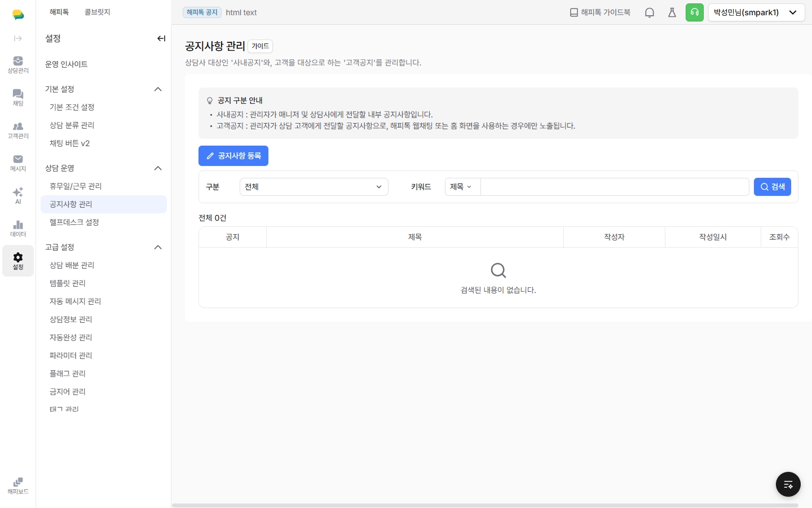Click the 제목 column header

point(415,237)
